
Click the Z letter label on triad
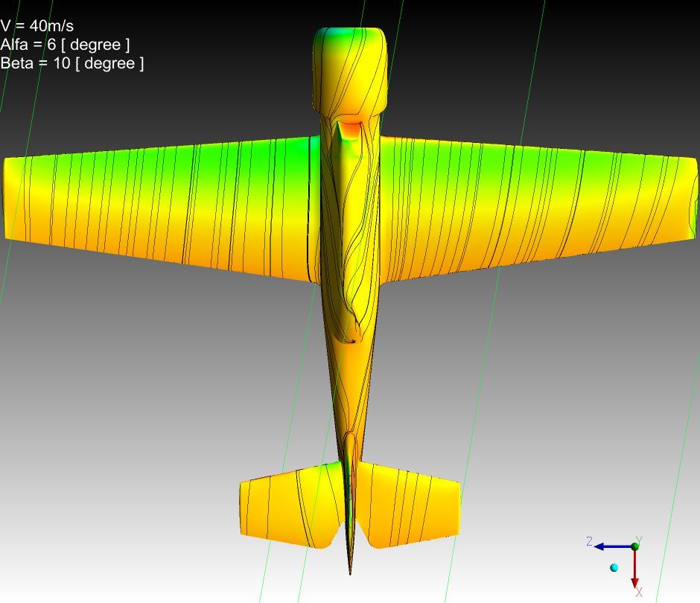point(589,541)
